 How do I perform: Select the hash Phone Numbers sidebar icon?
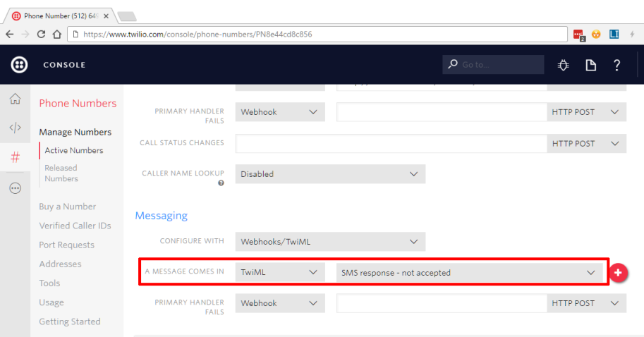click(15, 157)
